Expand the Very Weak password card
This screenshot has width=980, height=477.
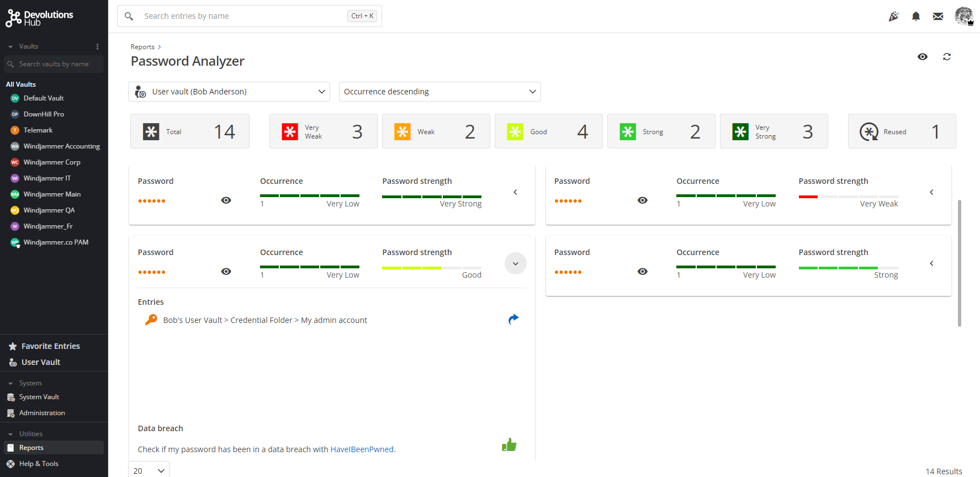[931, 192]
